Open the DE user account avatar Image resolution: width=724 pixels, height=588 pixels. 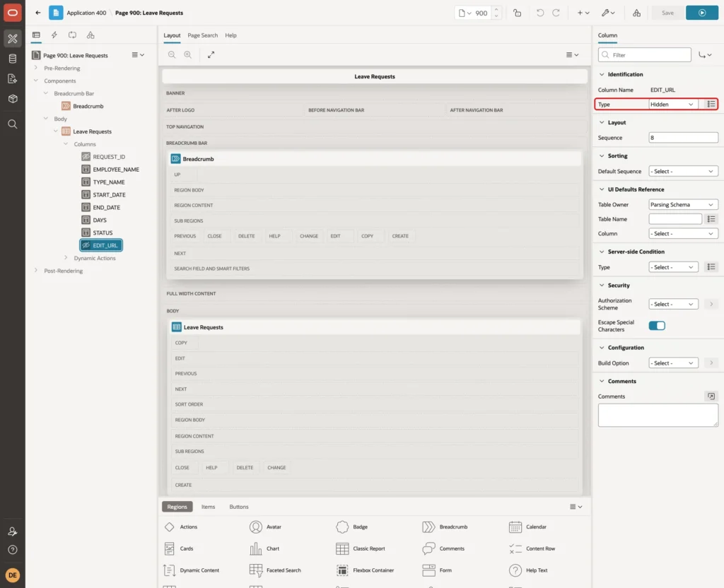pyautogui.click(x=13, y=575)
